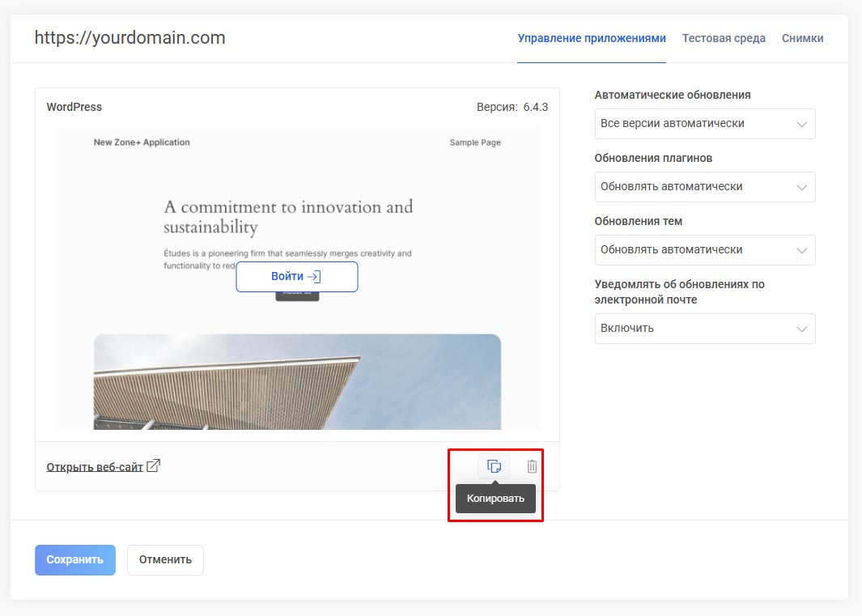Click the building photo in site preview
The width and height of the screenshot is (862, 616).
point(297,381)
